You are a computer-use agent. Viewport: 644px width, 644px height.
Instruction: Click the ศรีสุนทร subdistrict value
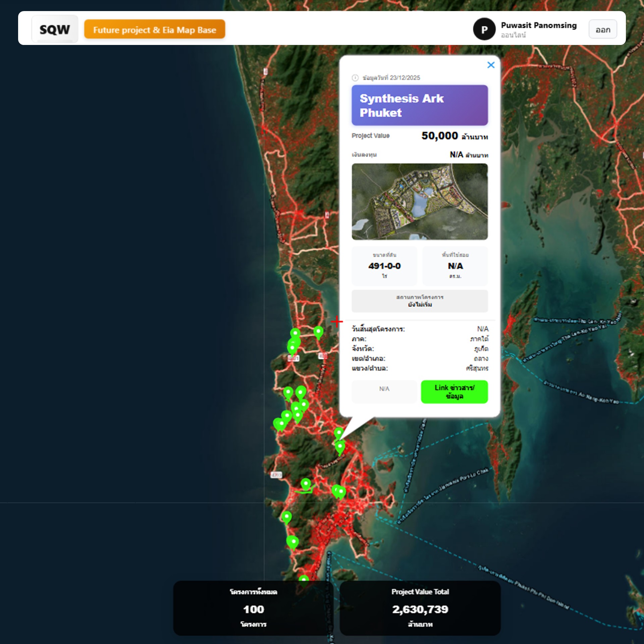[x=477, y=368]
